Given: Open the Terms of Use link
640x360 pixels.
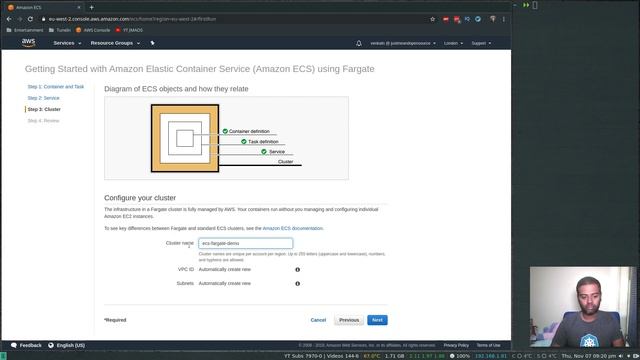Looking at the screenshot, I should [x=489, y=345].
